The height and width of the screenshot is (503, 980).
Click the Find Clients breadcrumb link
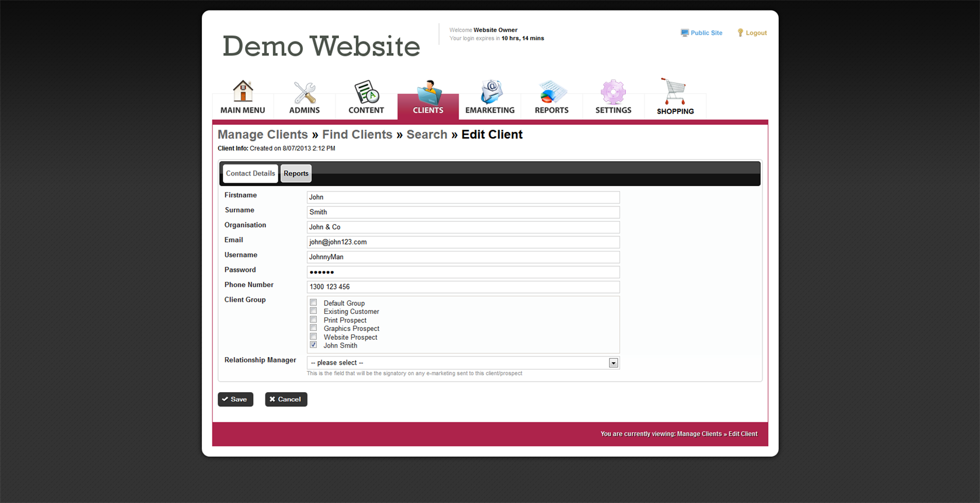[x=357, y=135]
